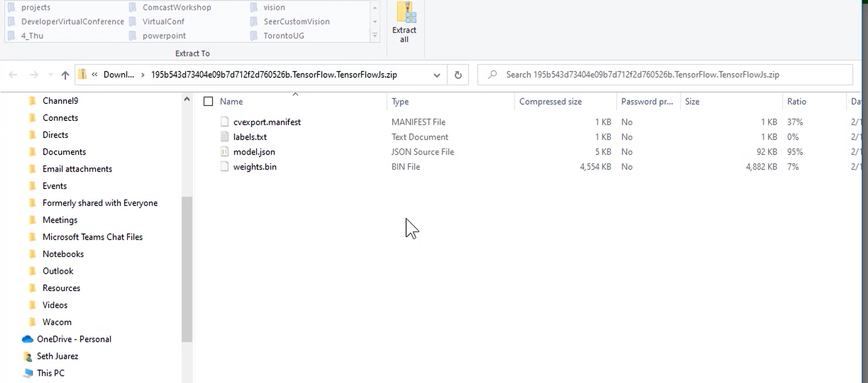Viewport: 868px width, 383px height.
Task: Select the Resources folder
Action: [61, 288]
